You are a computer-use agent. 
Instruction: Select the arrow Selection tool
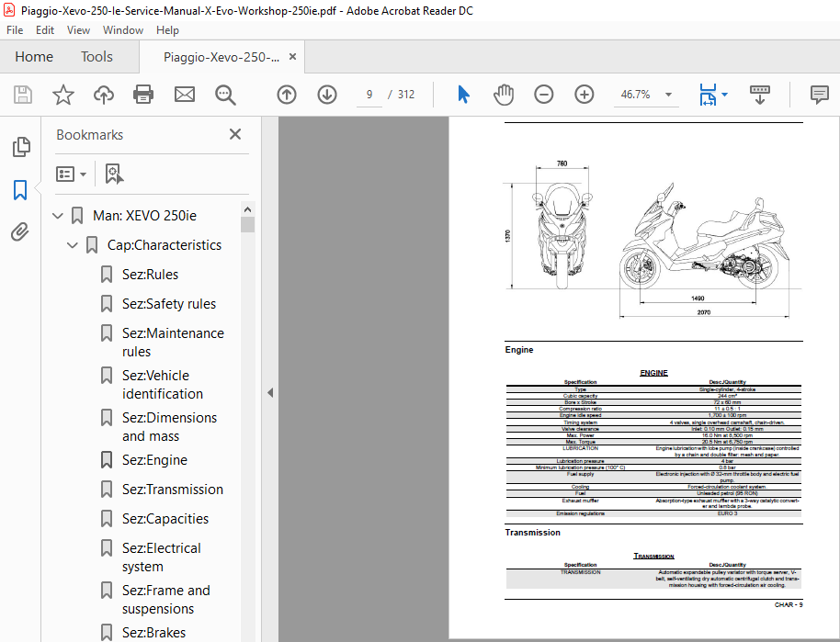tap(463, 95)
